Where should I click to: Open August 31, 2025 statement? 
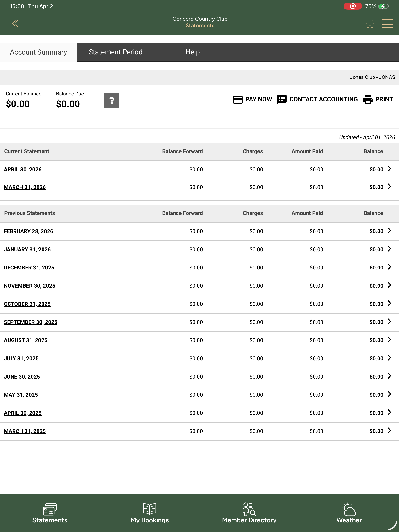26,340
